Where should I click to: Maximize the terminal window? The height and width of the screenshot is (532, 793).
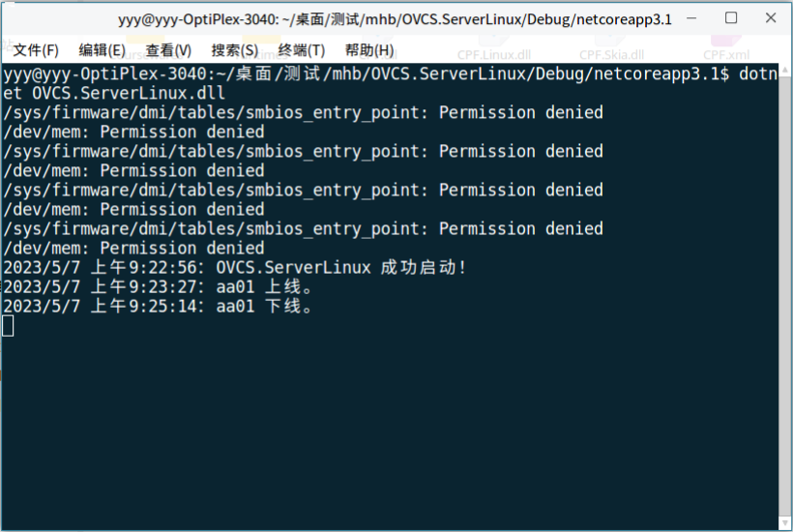click(731, 18)
